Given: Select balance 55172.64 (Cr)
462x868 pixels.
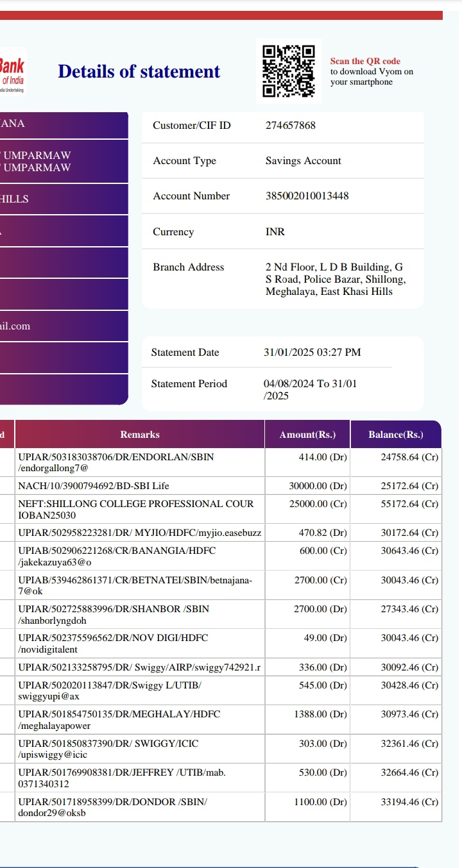Looking at the screenshot, I should click(x=409, y=504).
